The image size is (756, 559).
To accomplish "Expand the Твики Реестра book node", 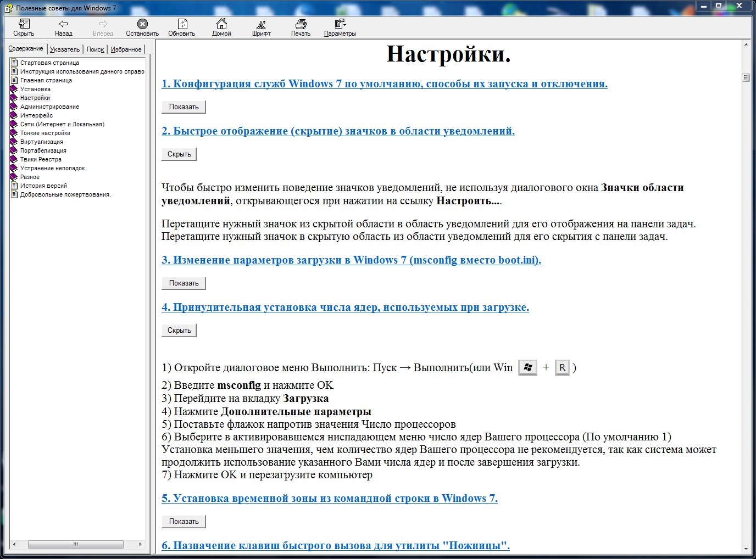I will point(41,159).
